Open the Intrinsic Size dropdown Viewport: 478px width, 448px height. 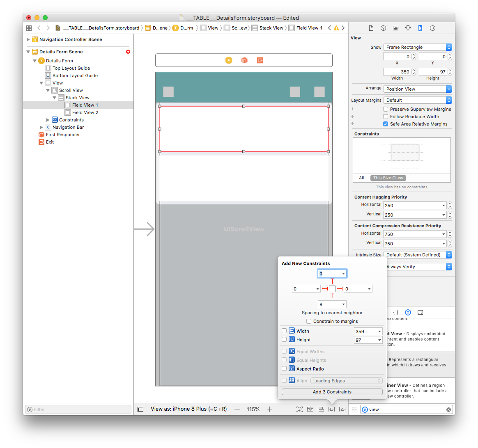(418, 255)
